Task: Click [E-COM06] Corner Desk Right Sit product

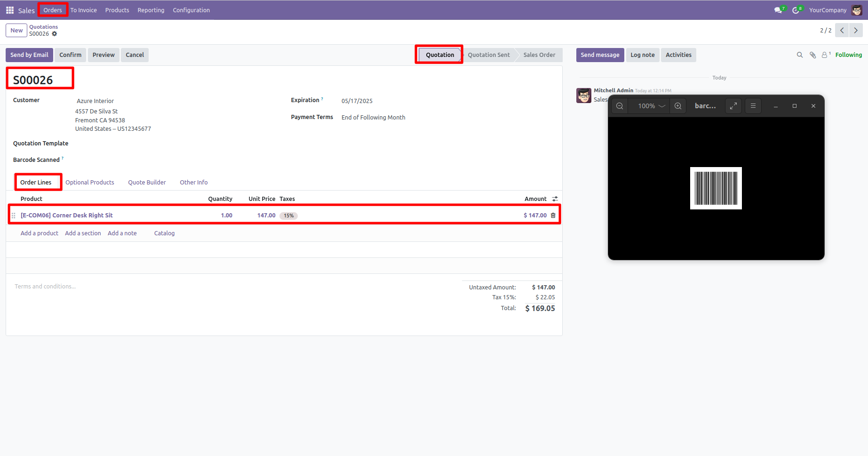Action: [67, 216]
